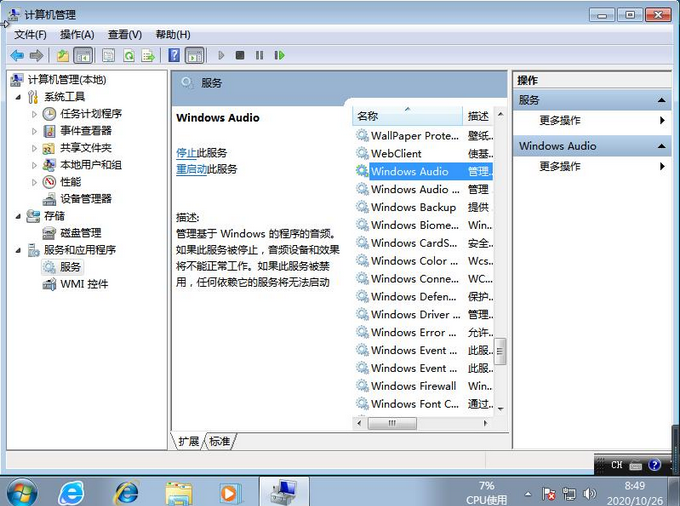Click the vertical scrollbar thumb in services list

[x=500, y=352]
